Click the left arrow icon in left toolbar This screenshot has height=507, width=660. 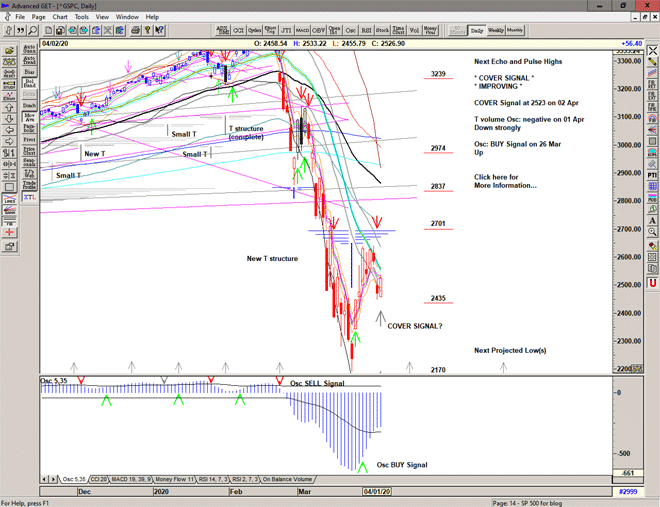(x=9, y=130)
